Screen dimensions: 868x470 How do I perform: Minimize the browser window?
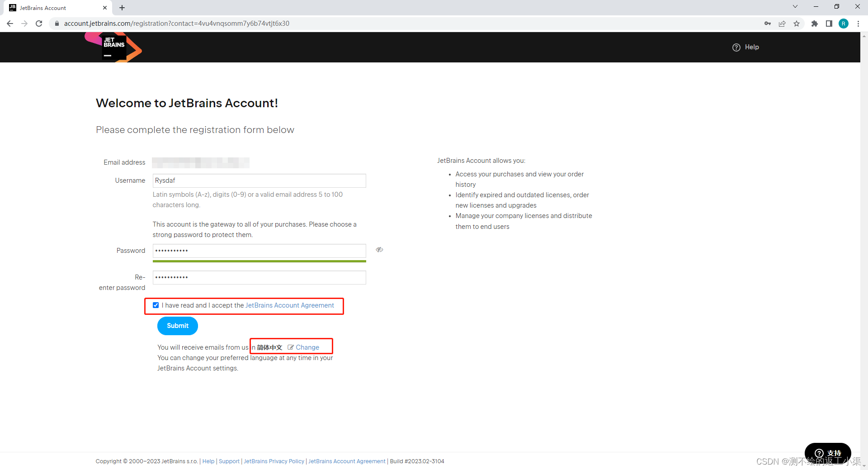816,6
